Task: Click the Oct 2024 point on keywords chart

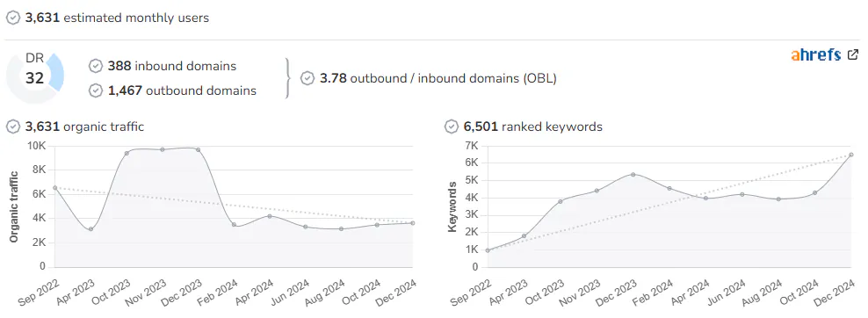Action: (x=815, y=193)
